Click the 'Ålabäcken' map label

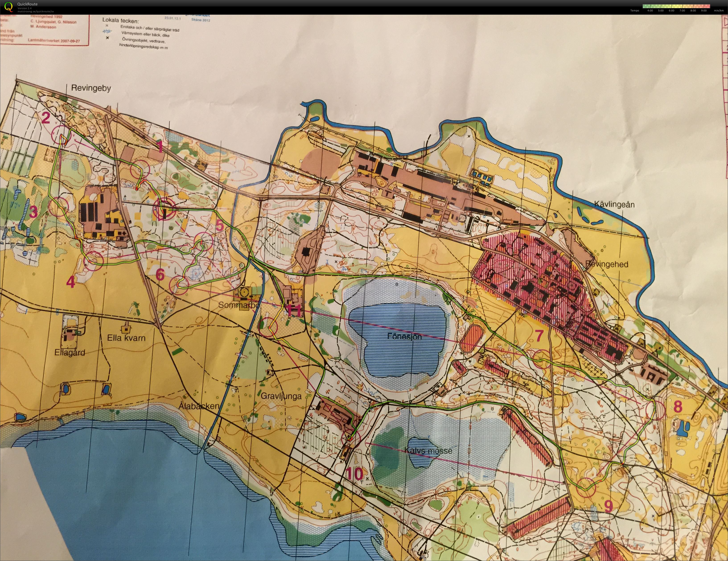pyautogui.click(x=199, y=406)
